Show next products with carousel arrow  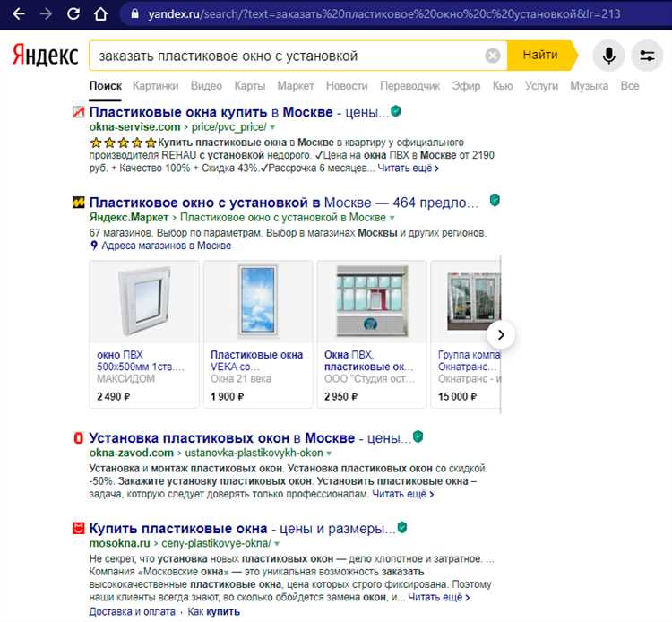pyautogui.click(x=501, y=334)
